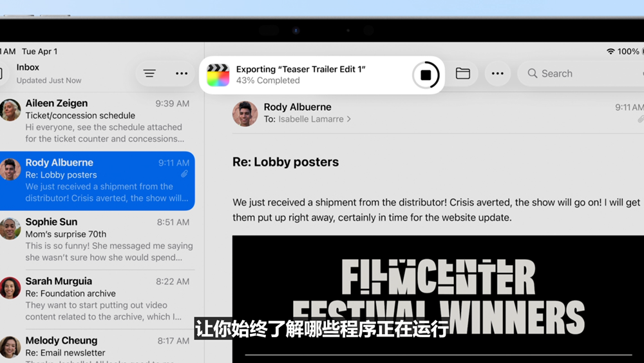Click Sophie Sun's avatar in list
The image size is (644, 363).
pyautogui.click(x=10, y=229)
